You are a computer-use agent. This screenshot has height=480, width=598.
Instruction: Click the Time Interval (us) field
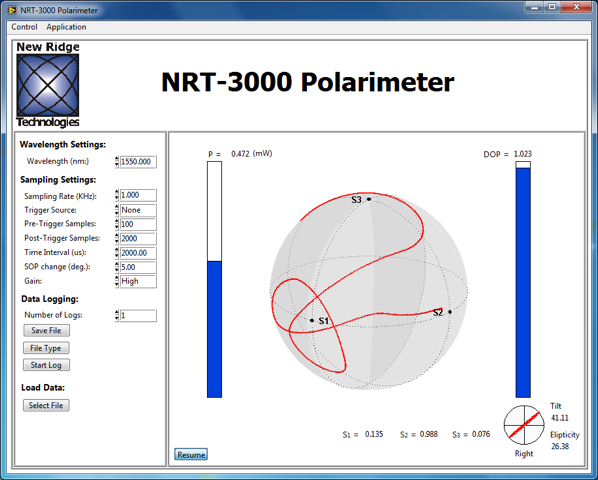138,253
